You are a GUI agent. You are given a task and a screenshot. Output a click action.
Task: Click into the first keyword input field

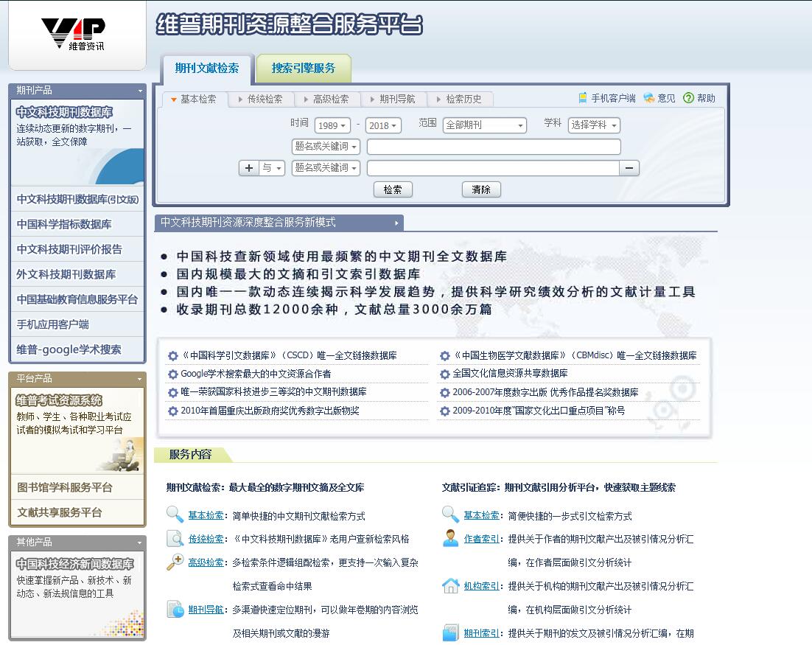494,147
